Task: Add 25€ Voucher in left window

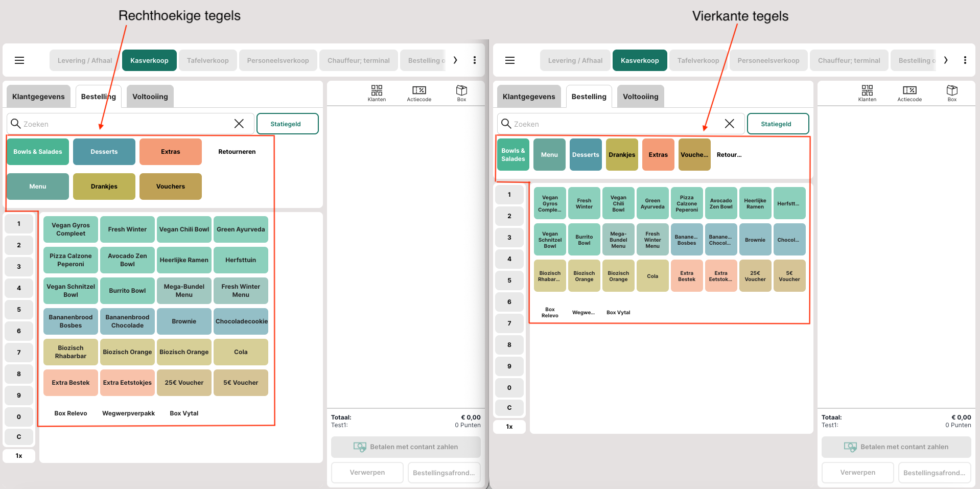Action: click(184, 383)
